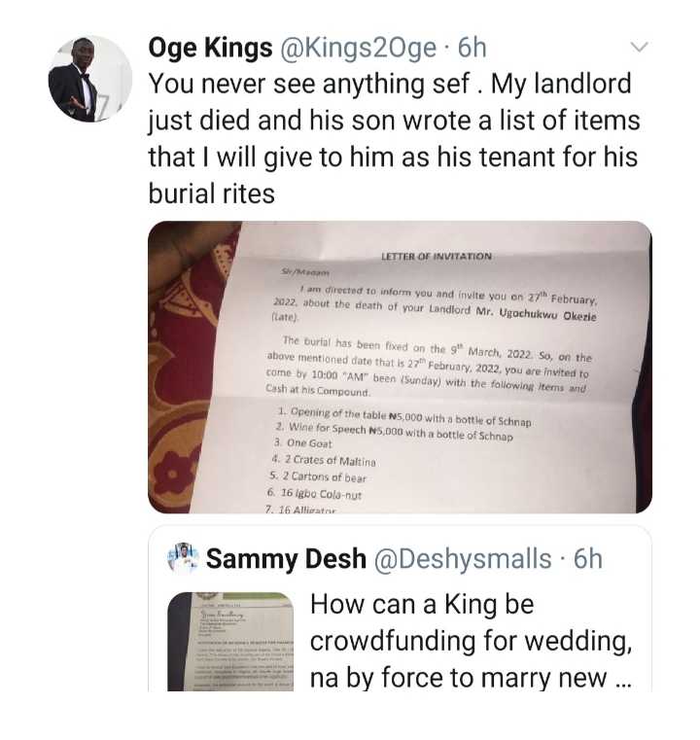
Task: Click the 6h timestamp beside @Deshysmalls
Action: click(x=588, y=559)
